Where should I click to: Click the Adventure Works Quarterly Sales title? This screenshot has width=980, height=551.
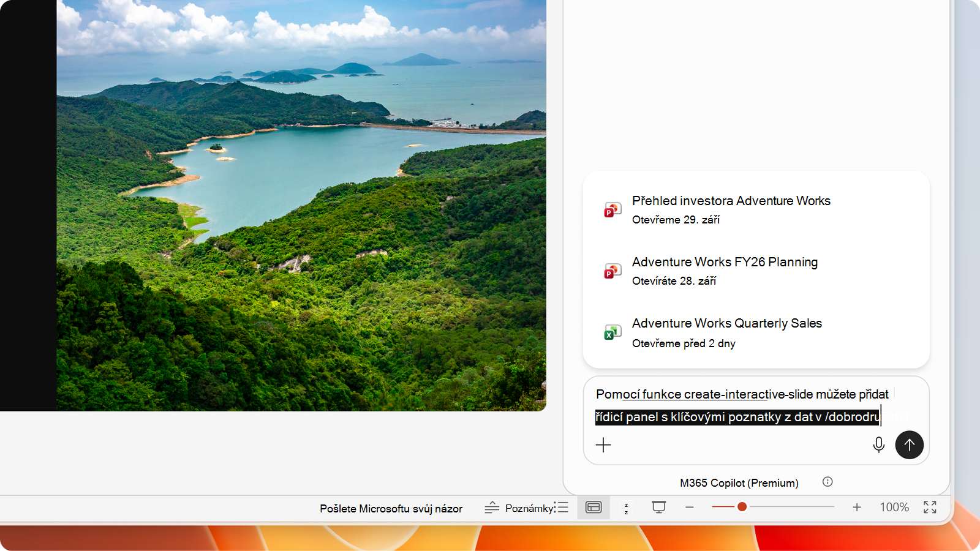point(727,323)
